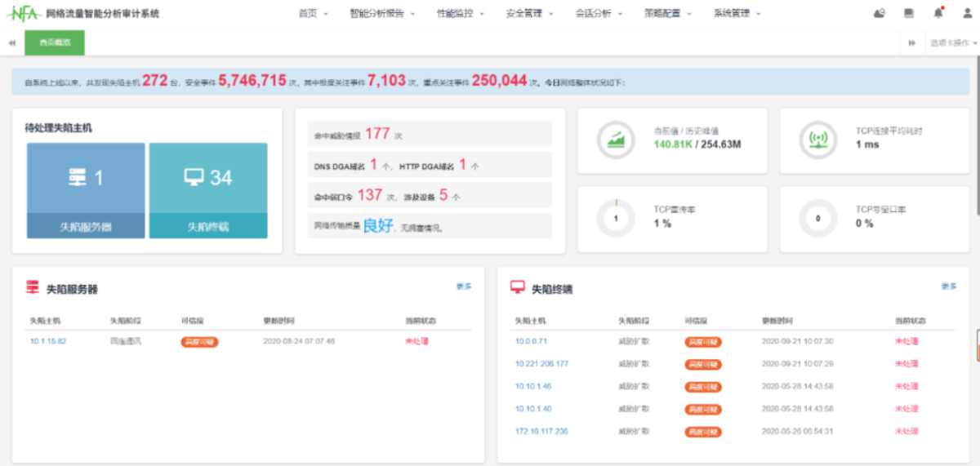The height and width of the screenshot is (466, 980).
Task: Open host 172.16.117.236
Action: [x=541, y=431]
